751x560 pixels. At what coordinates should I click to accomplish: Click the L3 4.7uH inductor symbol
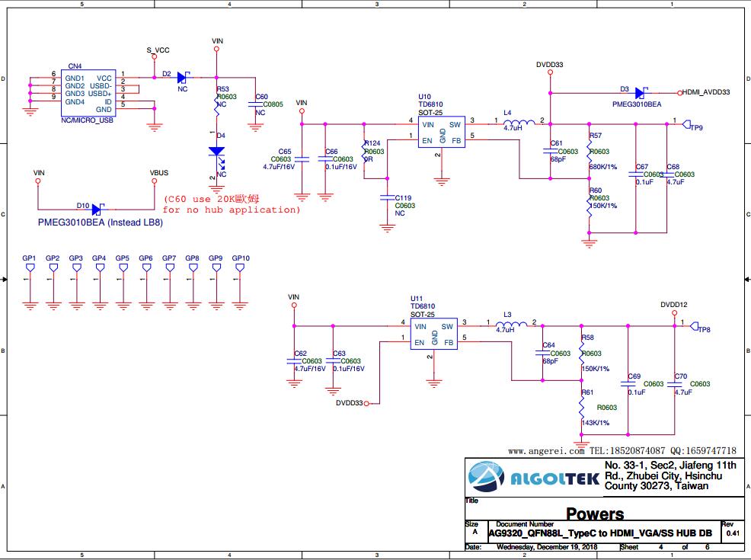(512, 323)
